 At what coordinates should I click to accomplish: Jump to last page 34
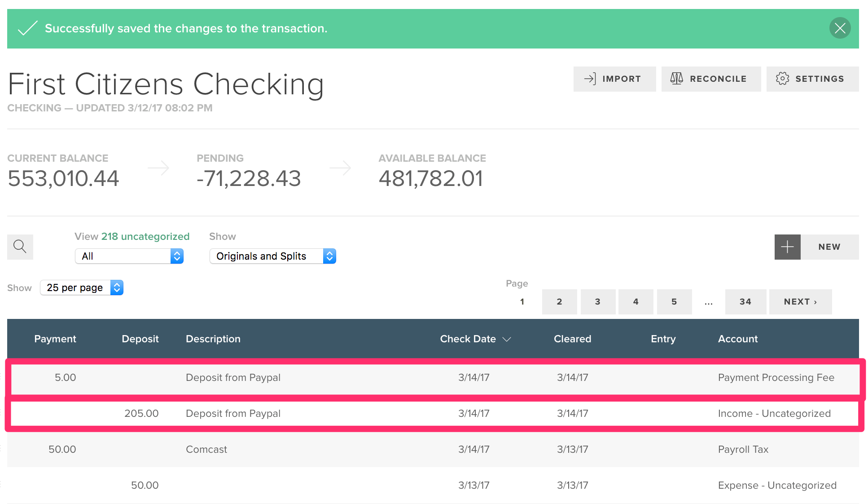point(745,301)
